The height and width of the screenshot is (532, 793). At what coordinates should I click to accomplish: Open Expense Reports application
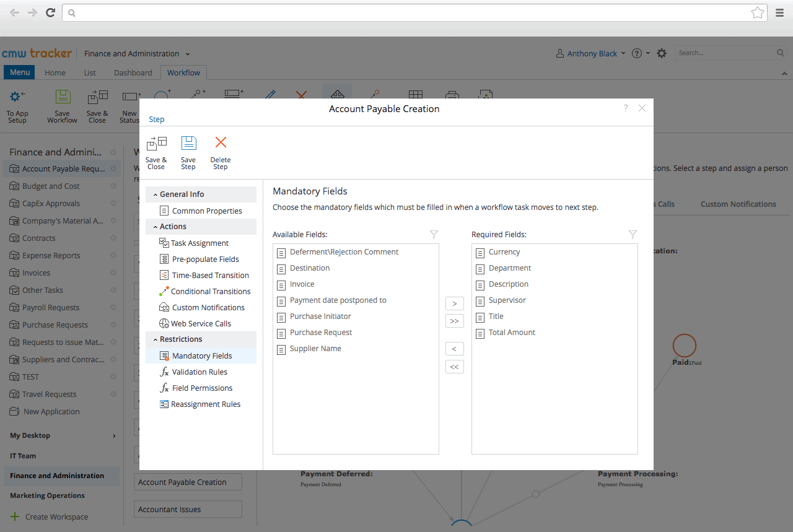(52, 256)
